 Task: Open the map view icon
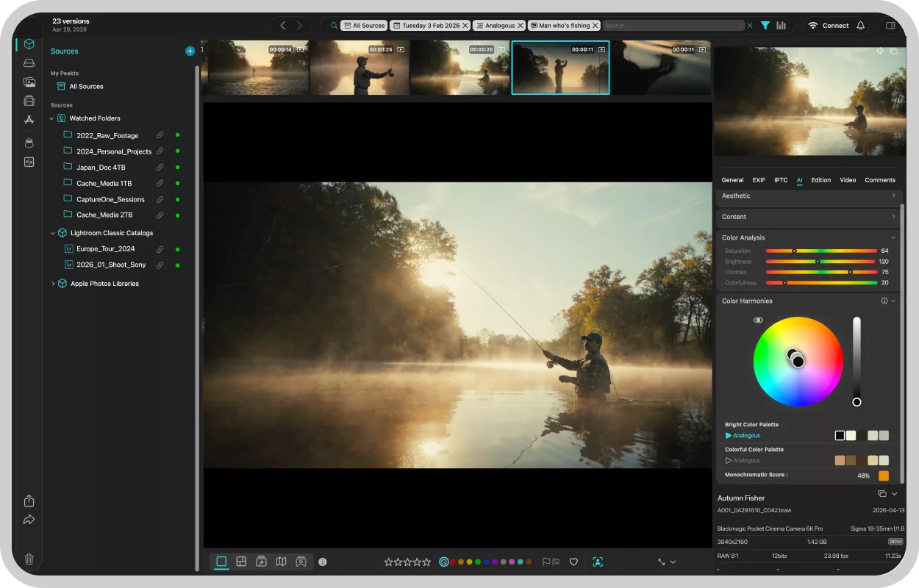pyautogui.click(x=281, y=562)
